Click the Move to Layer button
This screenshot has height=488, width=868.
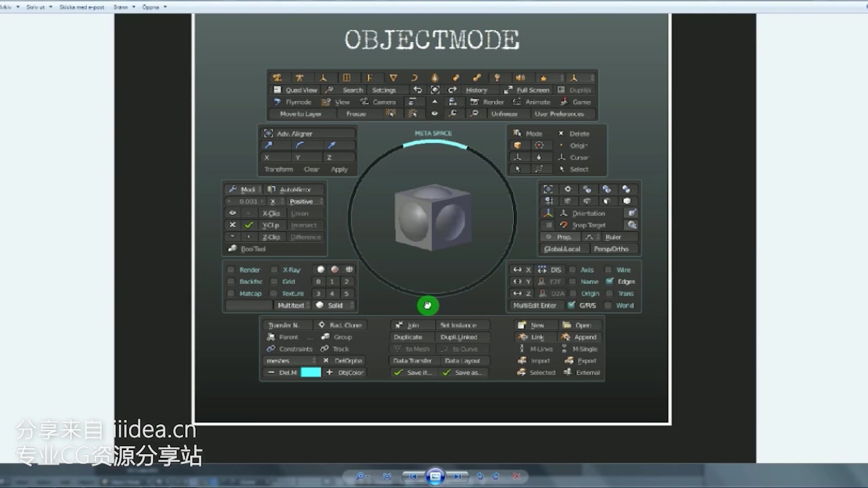coord(301,113)
